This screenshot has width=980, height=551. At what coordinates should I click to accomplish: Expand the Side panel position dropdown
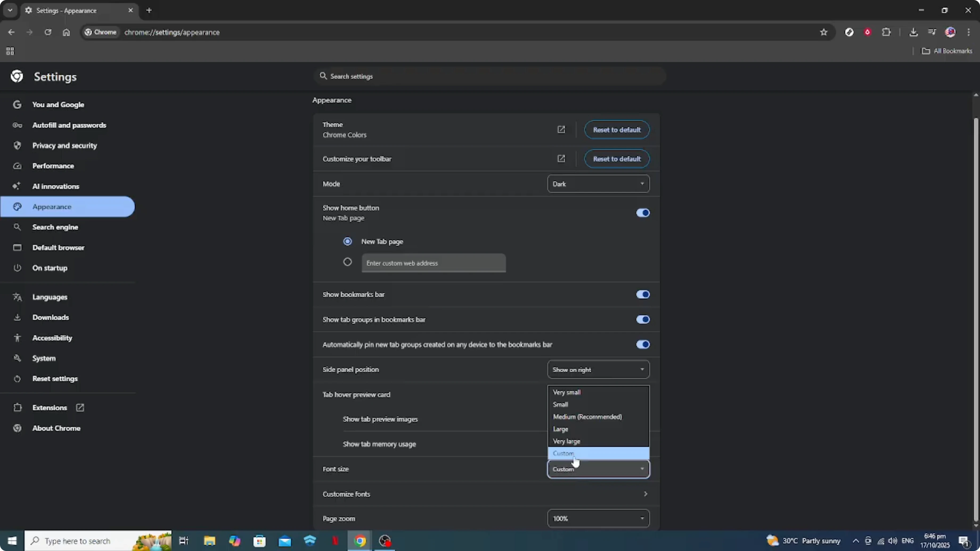click(x=598, y=370)
